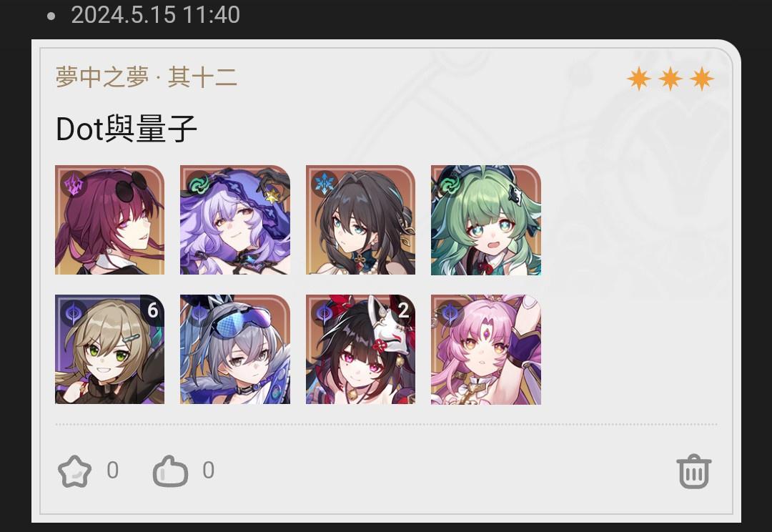
Task: Select Black Swan's avatar with the violet veil
Action: (x=235, y=220)
